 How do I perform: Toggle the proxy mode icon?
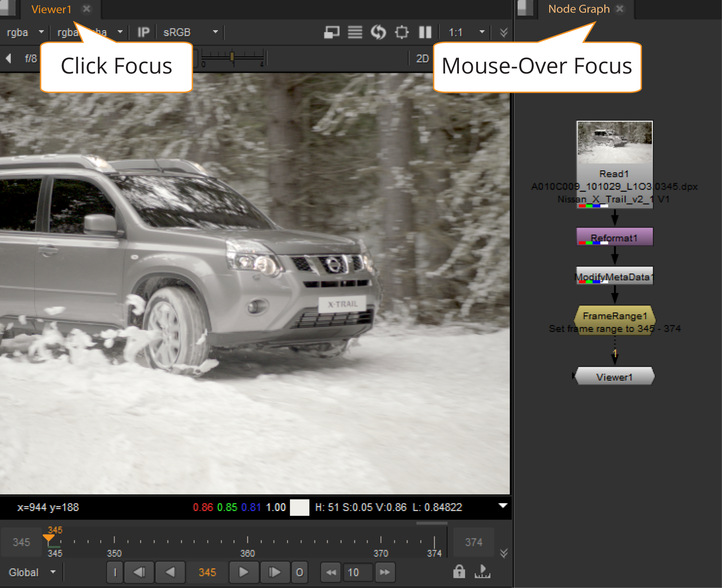(x=332, y=32)
